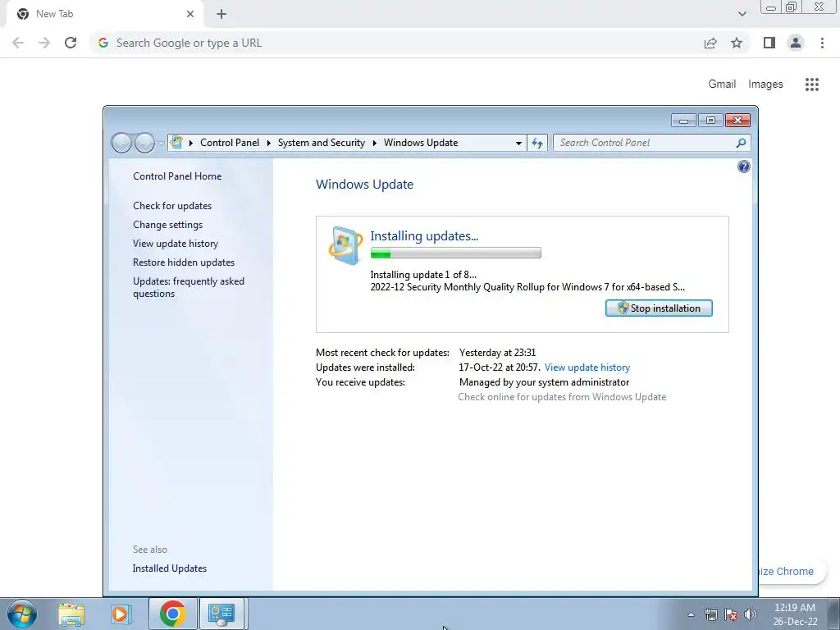Click the share page icon in Chrome
This screenshot has height=630, width=840.
click(x=710, y=43)
